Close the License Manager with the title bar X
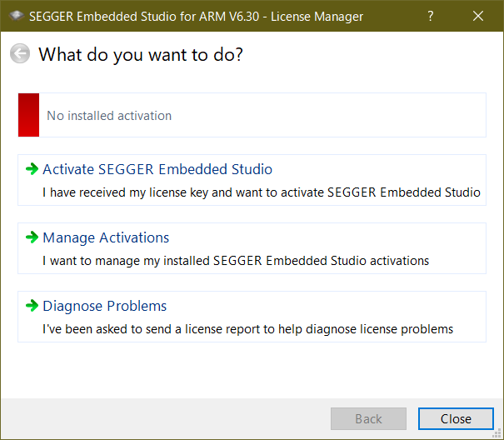This screenshot has height=440, width=504. [478, 16]
